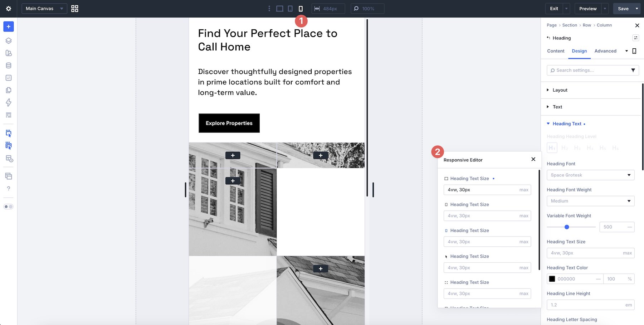Open the copy pages sidebar icon

point(9,90)
